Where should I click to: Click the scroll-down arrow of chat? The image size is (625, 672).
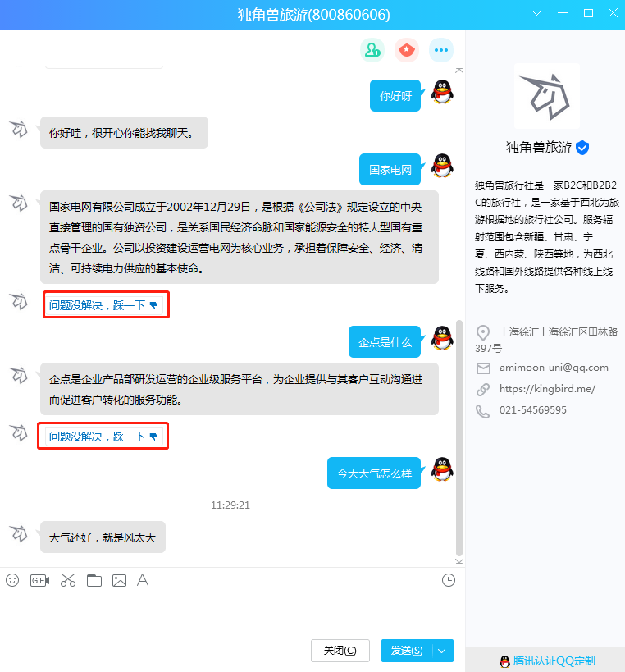[x=459, y=561]
